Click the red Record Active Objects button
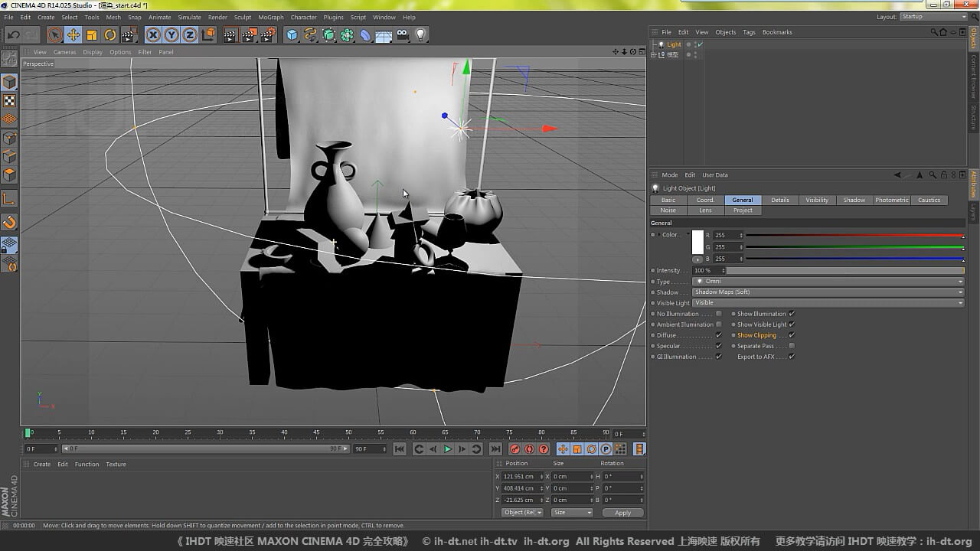Image resolution: width=980 pixels, height=551 pixels. coord(514,449)
